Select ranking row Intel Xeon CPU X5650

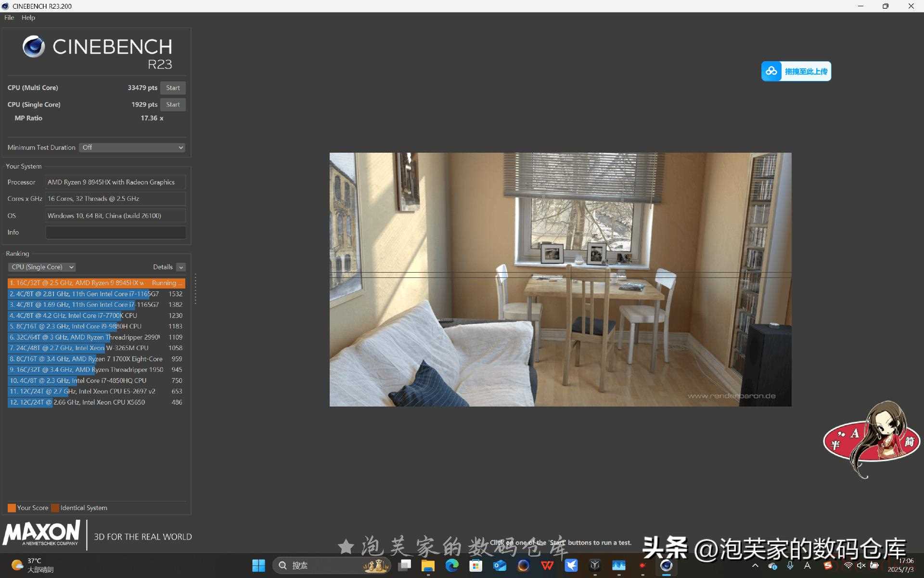click(96, 402)
